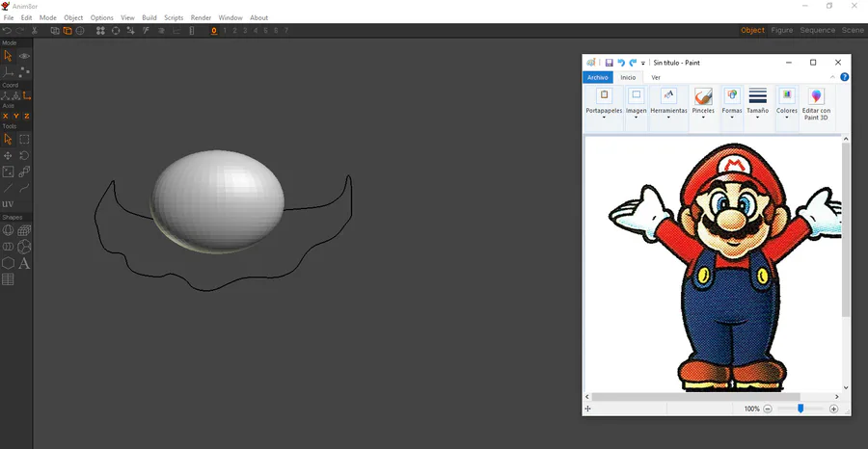Screen dimensions: 868x449
Task: Click Editar con Paint 3D button
Action: (x=817, y=104)
